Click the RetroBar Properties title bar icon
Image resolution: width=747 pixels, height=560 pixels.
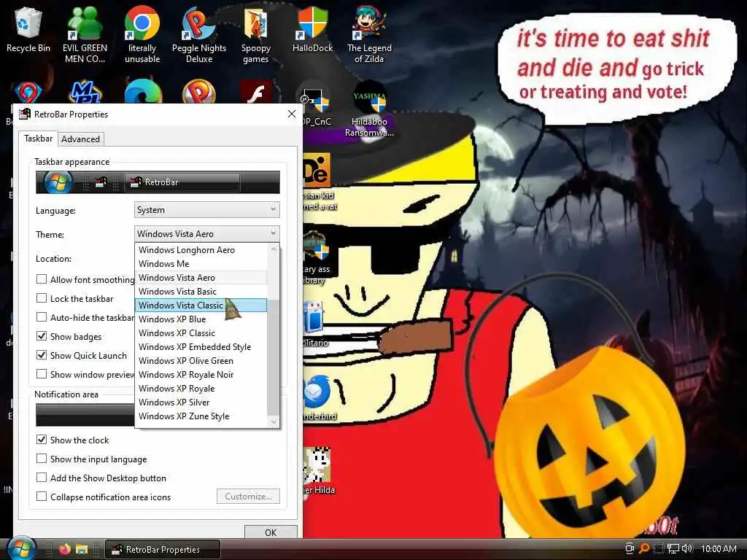pyautogui.click(x=24, y=114)
